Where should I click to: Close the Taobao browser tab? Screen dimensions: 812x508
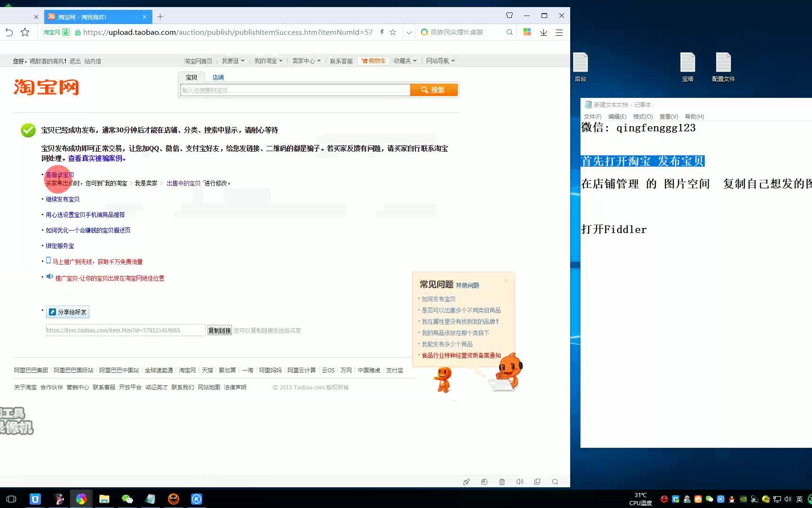(x=144, y=17)
